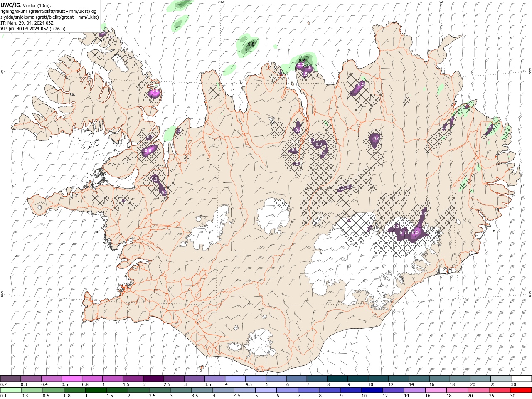Screen dimensions: 532x399
Task: Click the 'UWC/IG: Vindur (10m),' title text
Action: pos(26,5)
